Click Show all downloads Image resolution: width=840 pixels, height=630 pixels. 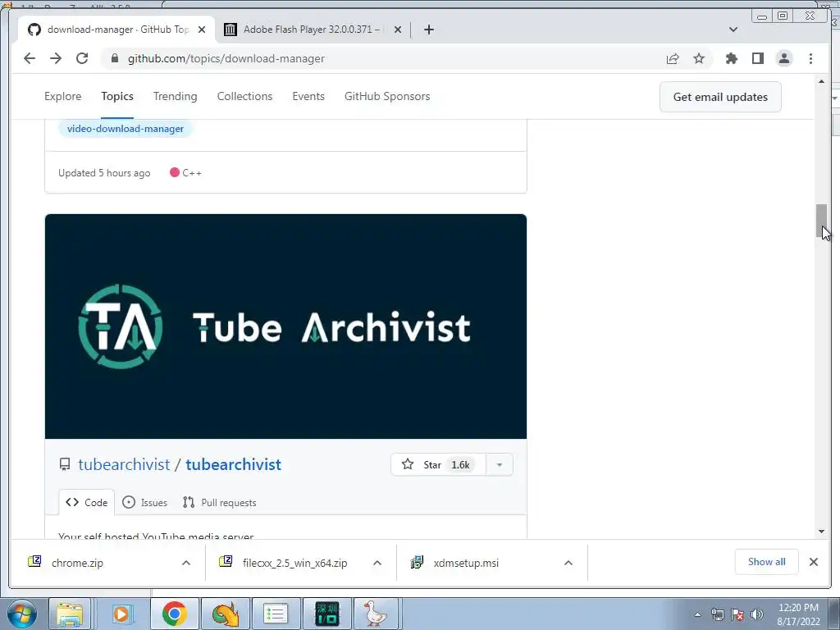coord(767,561)
